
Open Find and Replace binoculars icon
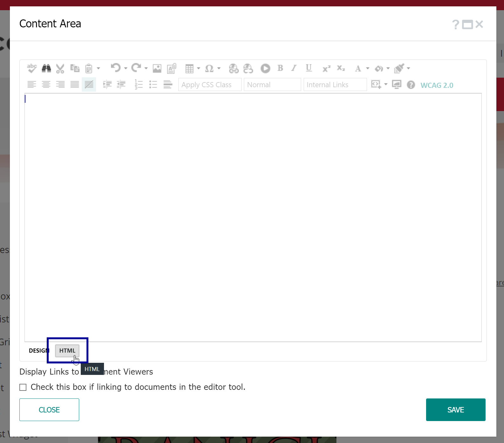[46, 68]
